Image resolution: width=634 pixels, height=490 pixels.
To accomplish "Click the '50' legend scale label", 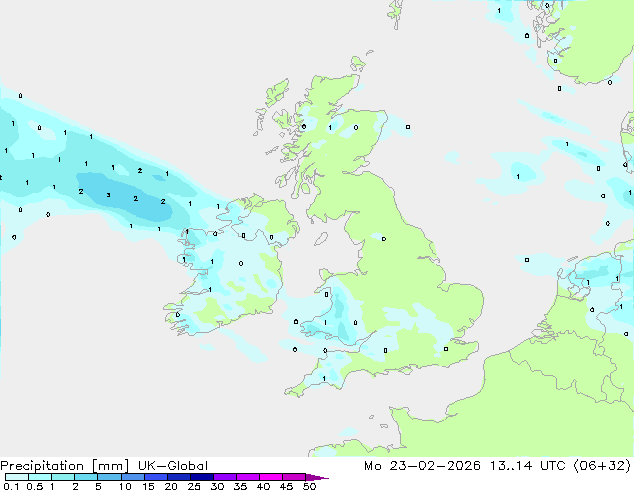I will point(309,486).
